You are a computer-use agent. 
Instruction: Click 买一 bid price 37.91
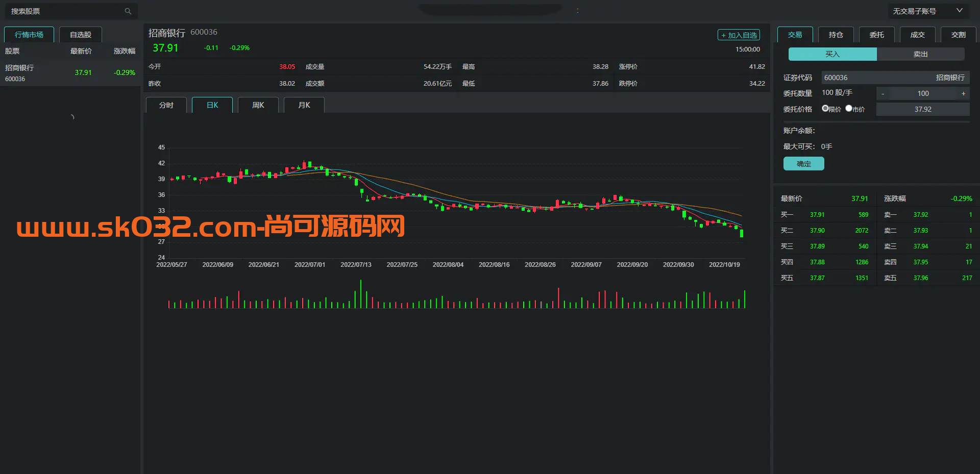coord(817,215)
